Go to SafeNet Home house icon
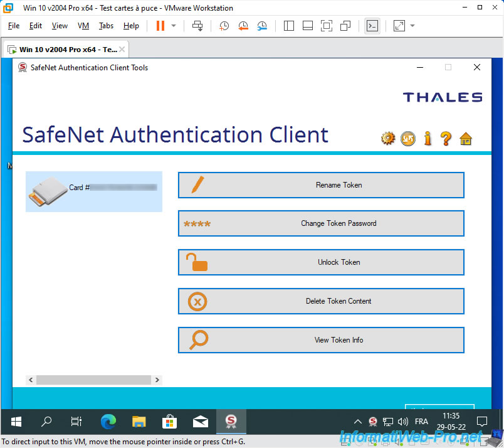The height and width of the screenshot is (448, 504). [465, 139]
